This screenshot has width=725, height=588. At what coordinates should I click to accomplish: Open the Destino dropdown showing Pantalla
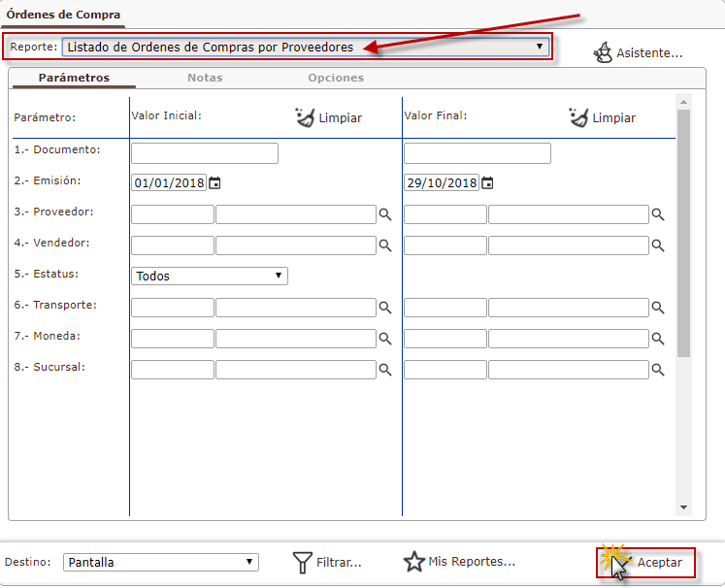tap(160, 562)
